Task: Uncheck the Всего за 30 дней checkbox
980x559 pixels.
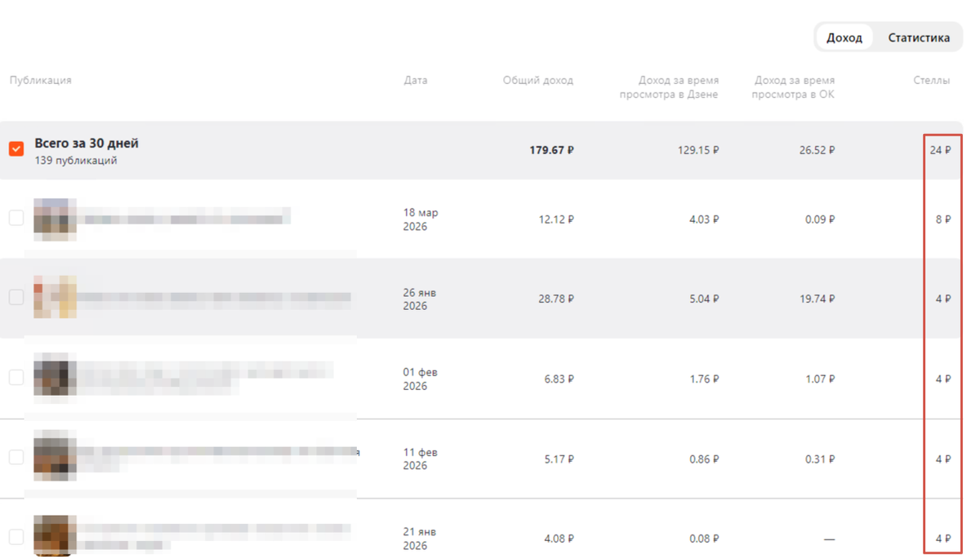Action: [x=16, y=149]
